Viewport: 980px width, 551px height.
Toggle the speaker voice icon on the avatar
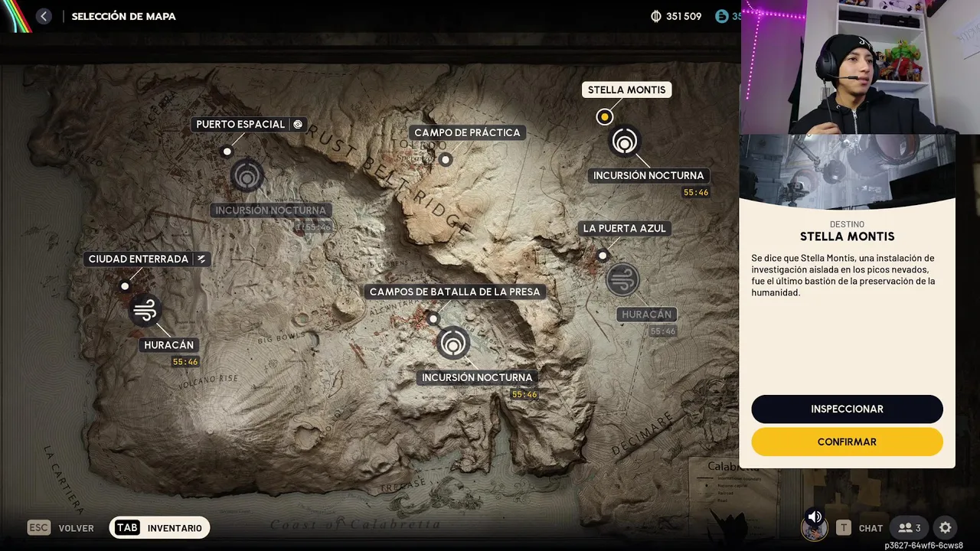[x=815, y=517]
